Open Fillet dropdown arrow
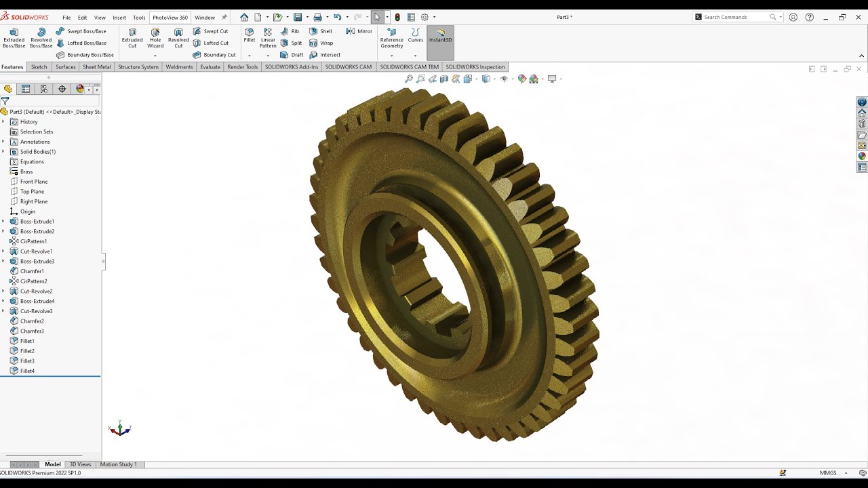Viewport: 868px width, 488px height. (250, 56)
